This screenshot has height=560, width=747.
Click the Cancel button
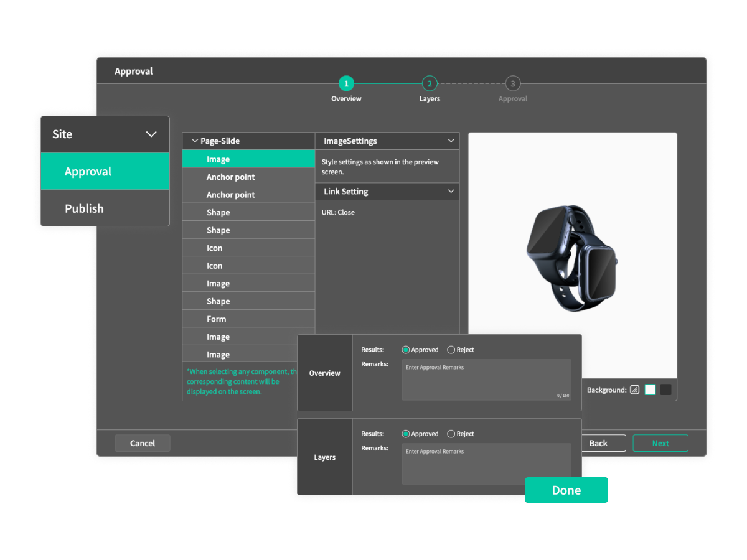tap(143, 443)
